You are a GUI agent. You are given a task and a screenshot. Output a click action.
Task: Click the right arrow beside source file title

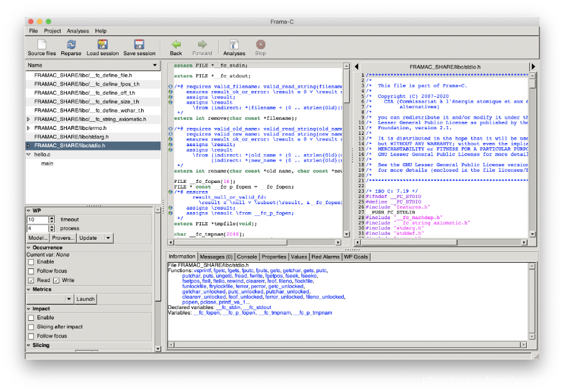coord(533,67)
